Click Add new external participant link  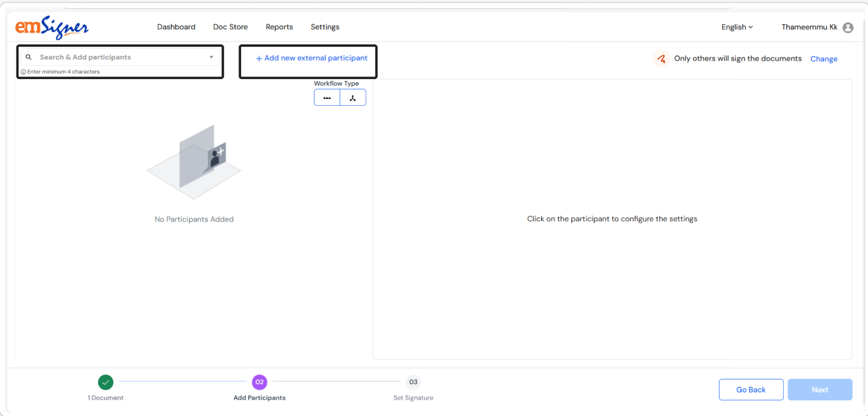tap(311, 58)
